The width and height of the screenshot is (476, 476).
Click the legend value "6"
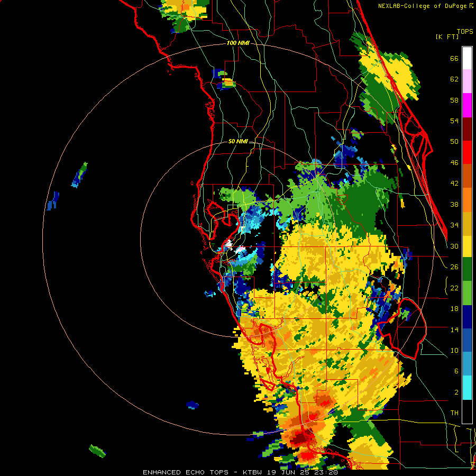(x=456, y=371)
